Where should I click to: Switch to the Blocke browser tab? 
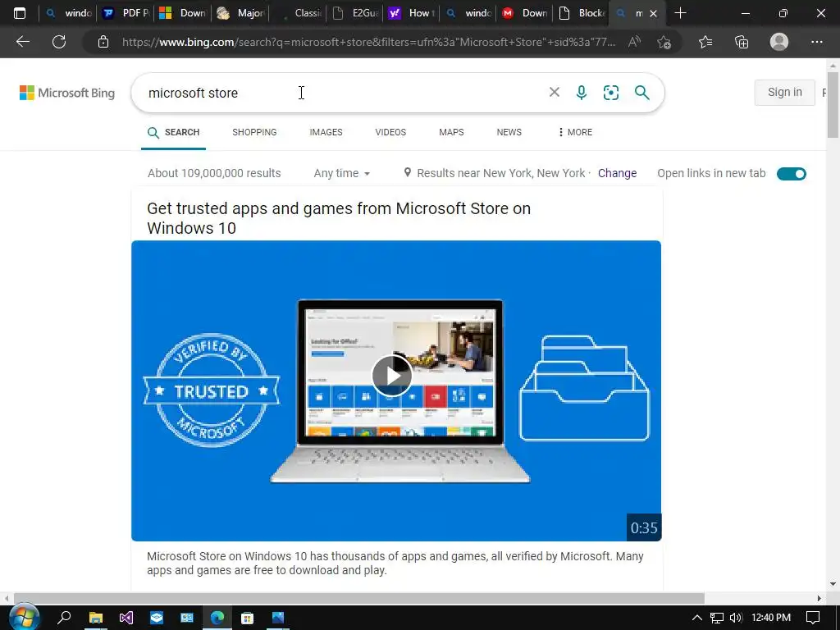pyautogui.click(x=582, y=13)
